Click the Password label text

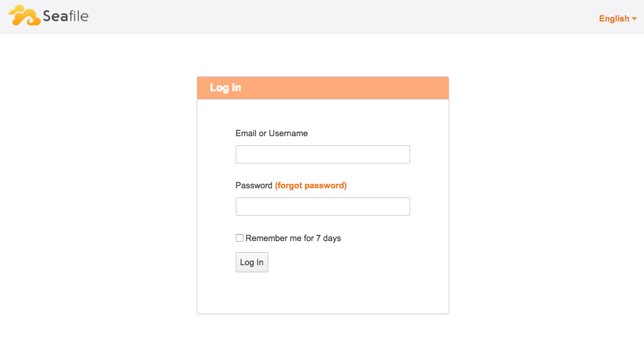tap(253, 186)
